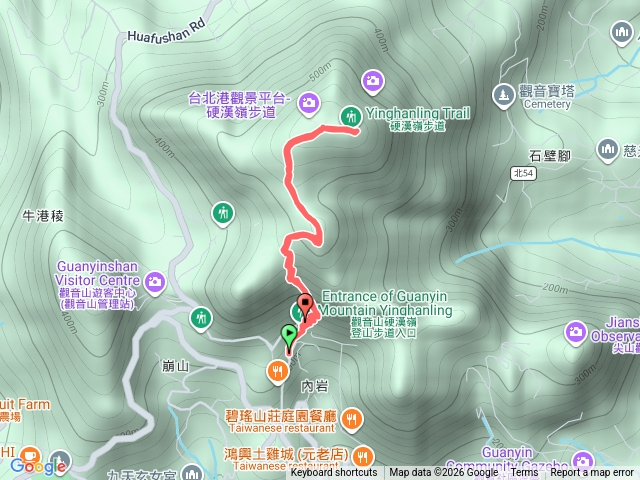Image resolution: width=640 pixels, height=480 pixels.
Task: Click the cemetery icon beside 觀音寶塔
Action: point(503,96)
